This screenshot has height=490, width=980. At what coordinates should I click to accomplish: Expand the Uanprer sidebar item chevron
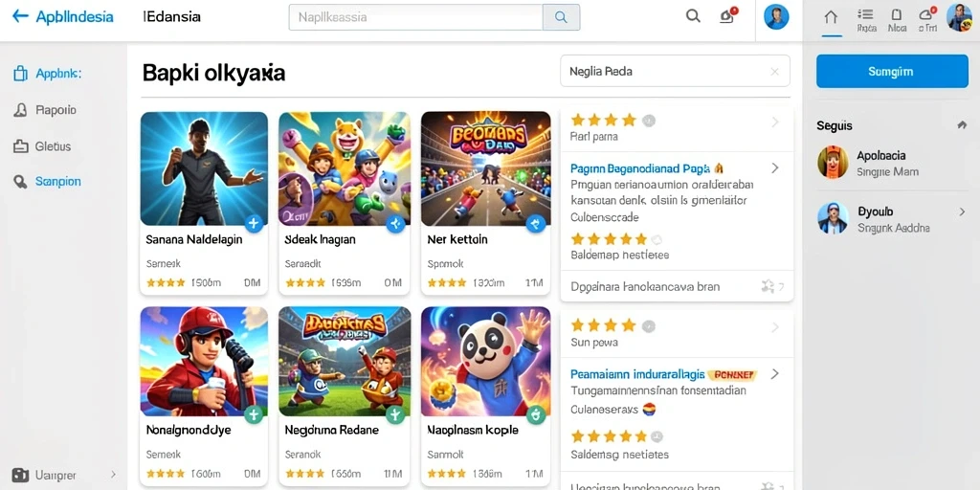point(113,475)
